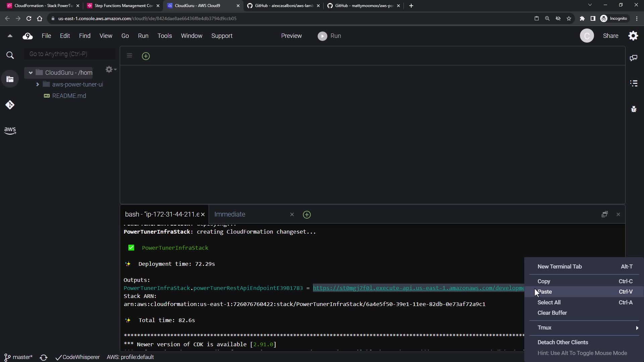Open the Collaborate chat panel icon
Image resolution: width=644 pixels, height=362 pixels.
click(x=634, y=58)
